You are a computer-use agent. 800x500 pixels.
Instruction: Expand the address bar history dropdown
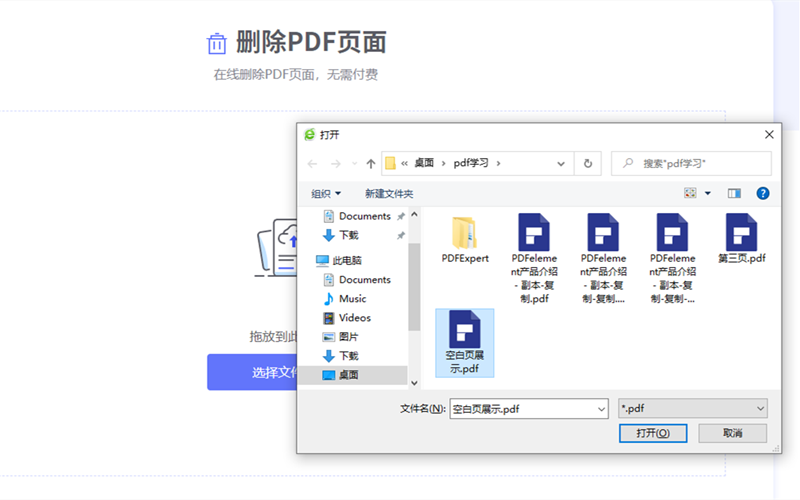[561, 163]
